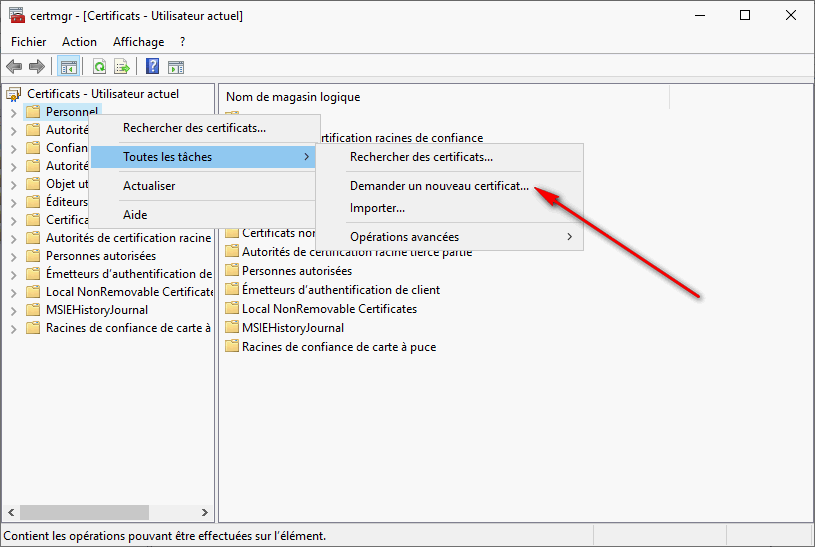Open the Fichier menu
Viewport: 815px width, 547px height.
pyautogui.click(x=29, y=42)
